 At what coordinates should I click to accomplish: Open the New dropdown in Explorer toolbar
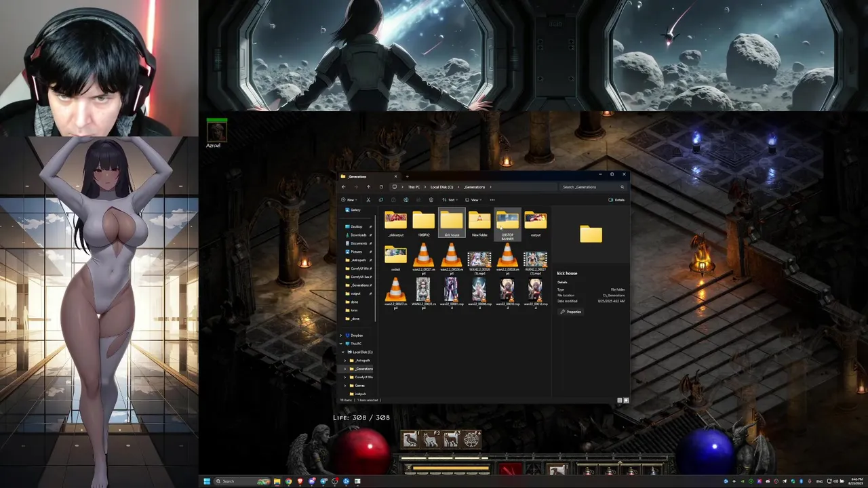point(349,200)
